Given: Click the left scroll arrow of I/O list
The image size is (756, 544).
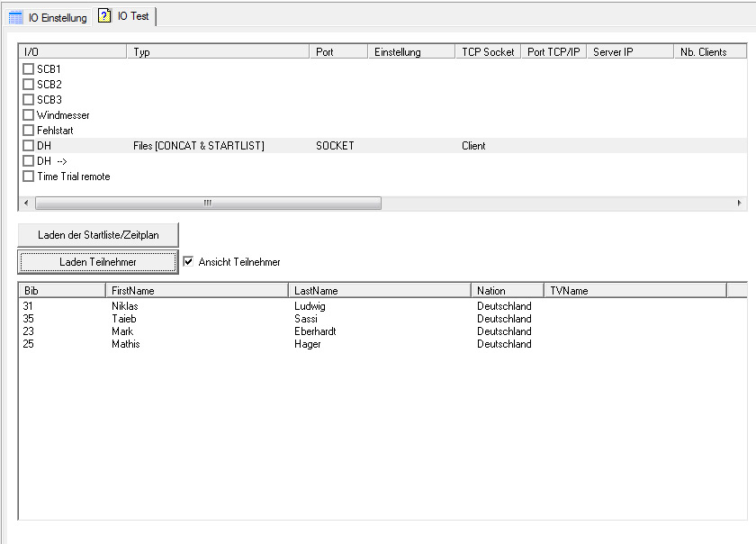Looking at the screenshot, I should tap(26, 204).
